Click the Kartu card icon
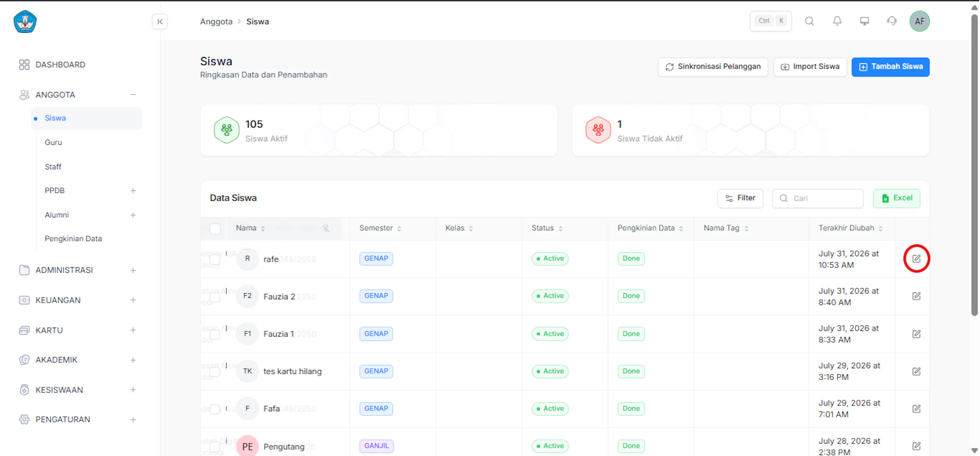Image resolution: width=980 pixels, height=456 pixels. (24, 330)
